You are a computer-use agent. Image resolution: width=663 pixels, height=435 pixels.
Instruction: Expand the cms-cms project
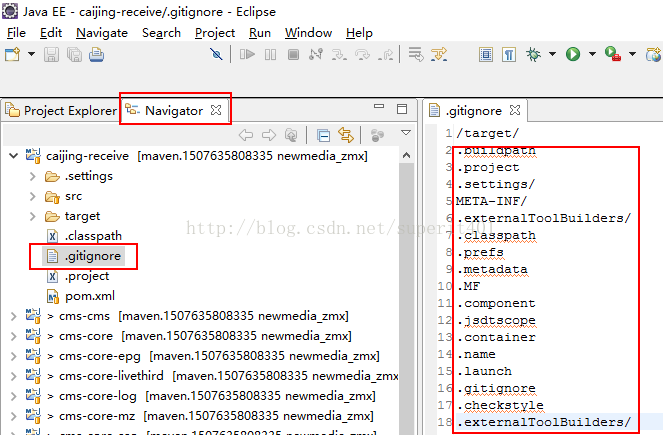pos(14,316)
